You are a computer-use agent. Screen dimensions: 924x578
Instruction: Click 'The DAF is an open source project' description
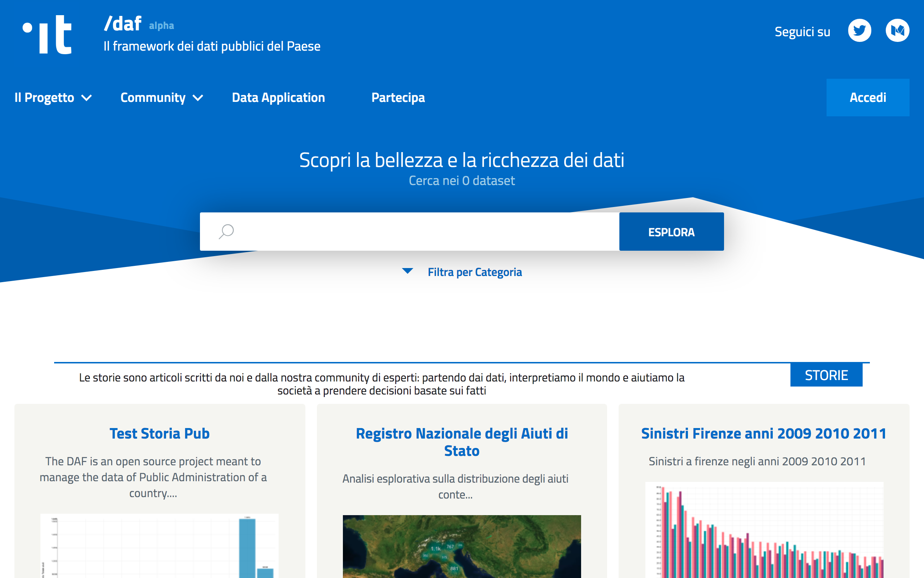(x=153, y=477)
